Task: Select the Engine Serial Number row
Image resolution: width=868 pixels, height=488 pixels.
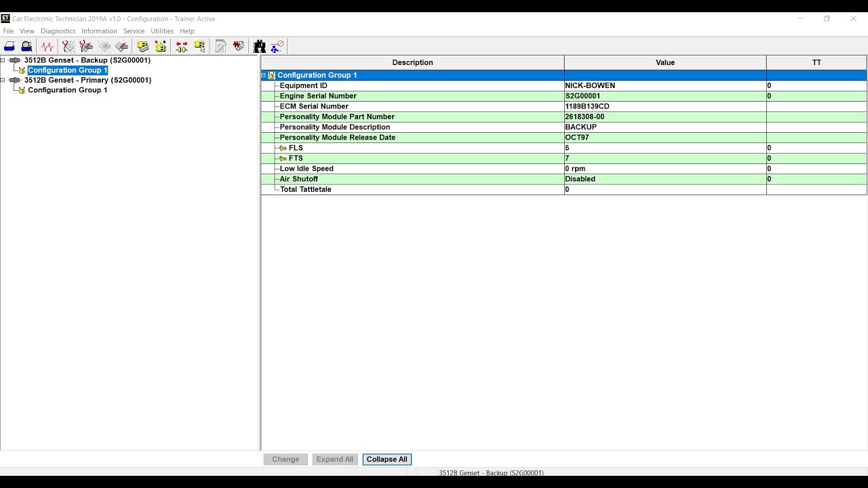Action: coord(564,96)
